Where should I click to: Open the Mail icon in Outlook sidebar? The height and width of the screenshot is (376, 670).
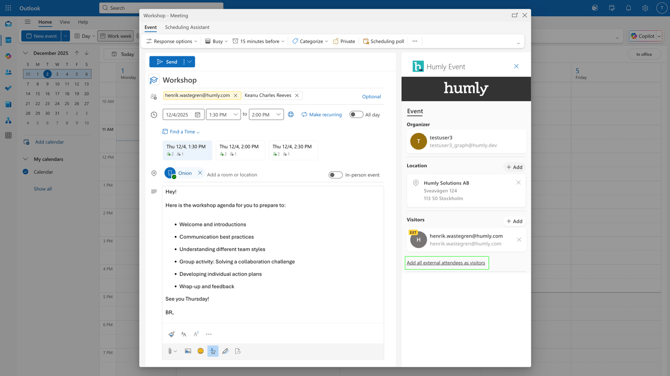click(8, 24)
